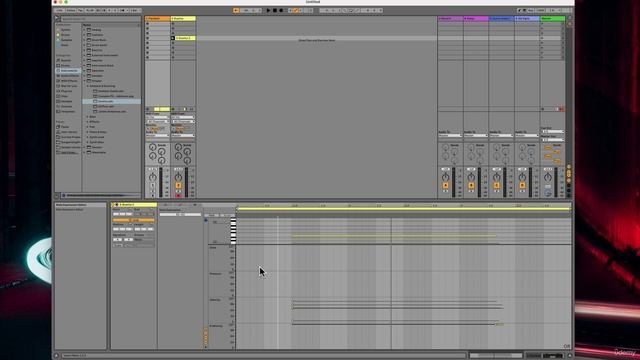Click the pan knob of return A

click(446, 177)
